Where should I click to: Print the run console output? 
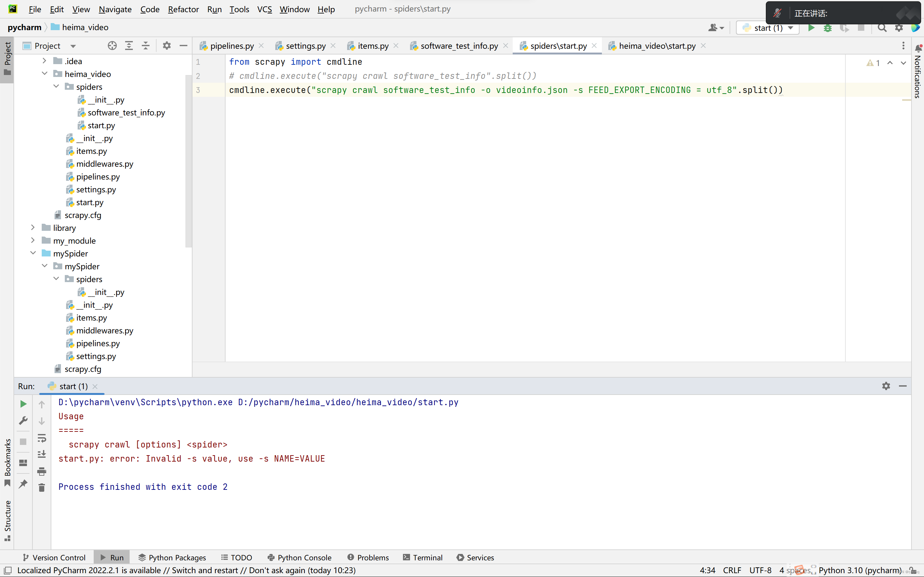tap(42, 471)
